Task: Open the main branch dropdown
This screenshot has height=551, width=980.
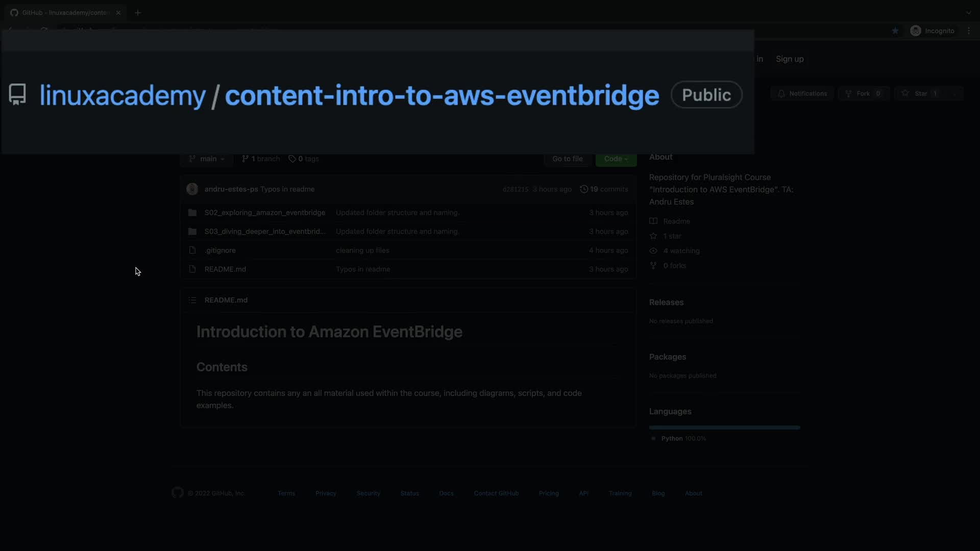Action: pyautogui.click(x=207, y=159)
